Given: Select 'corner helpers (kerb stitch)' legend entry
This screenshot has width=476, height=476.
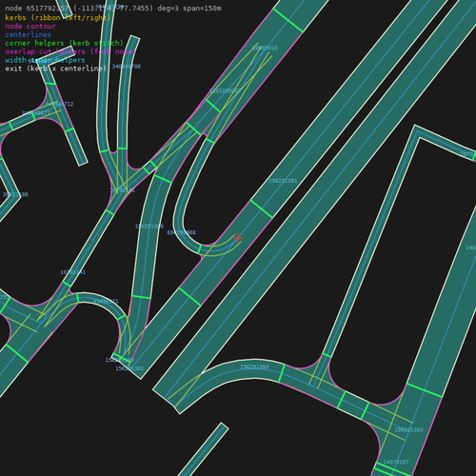Looking at the screenshot, I should click(x=64, y=43).
